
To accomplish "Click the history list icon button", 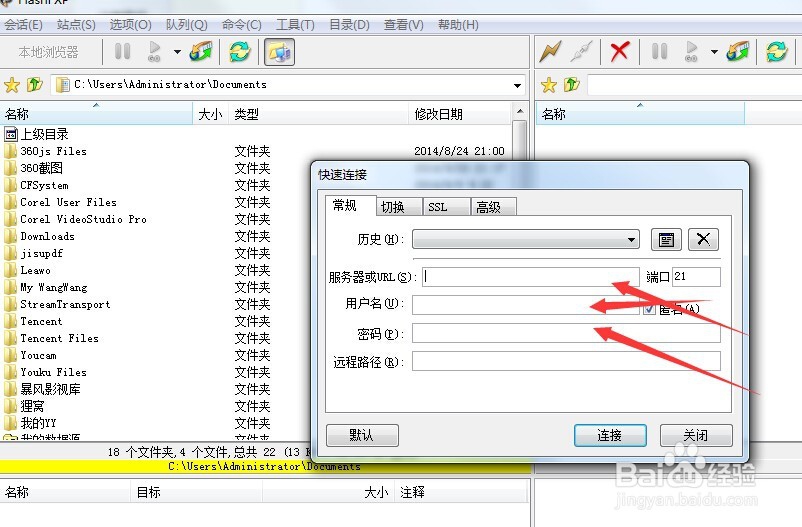I will 666,239.
